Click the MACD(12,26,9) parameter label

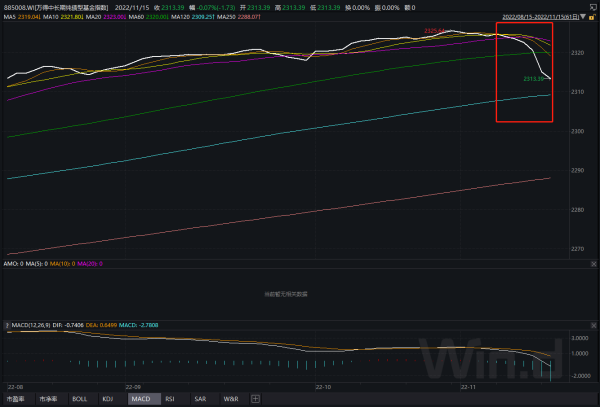pos(34,326)
